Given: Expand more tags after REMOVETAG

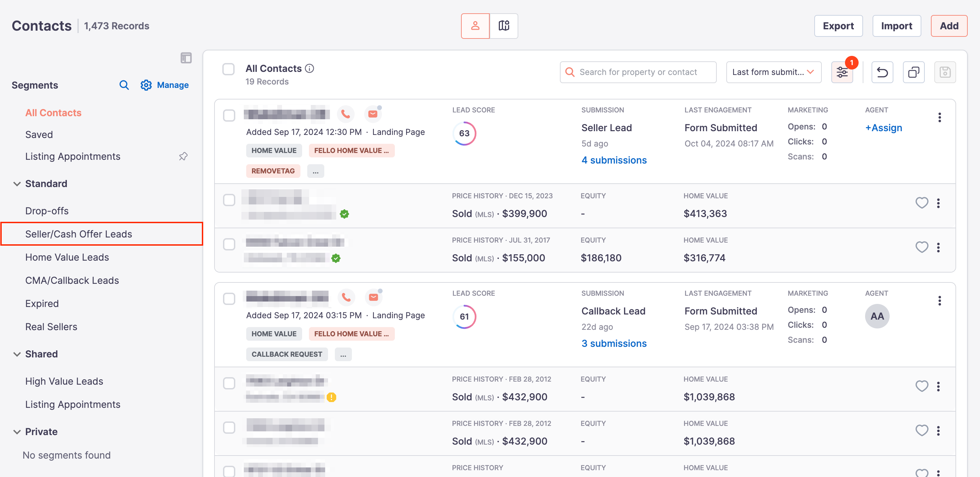Looking at the screenshot, I should click(x=315, y=171).
